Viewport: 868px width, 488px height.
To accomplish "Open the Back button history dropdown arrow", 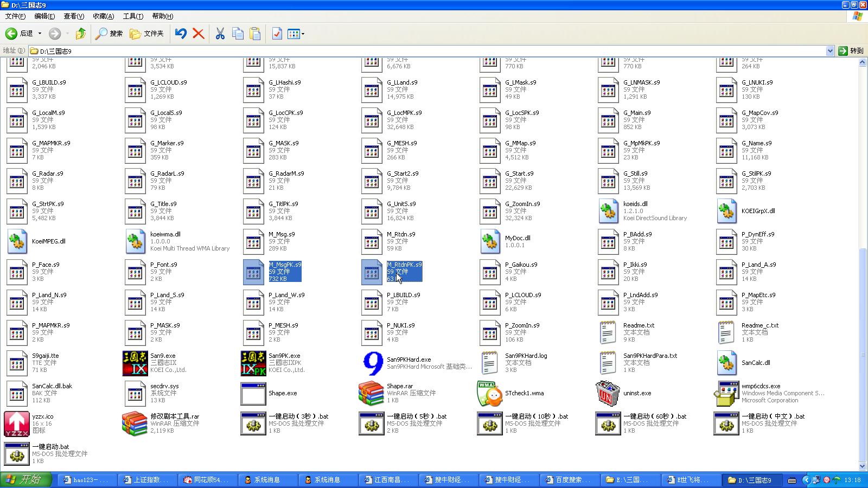I will click(x=40, y=34).
